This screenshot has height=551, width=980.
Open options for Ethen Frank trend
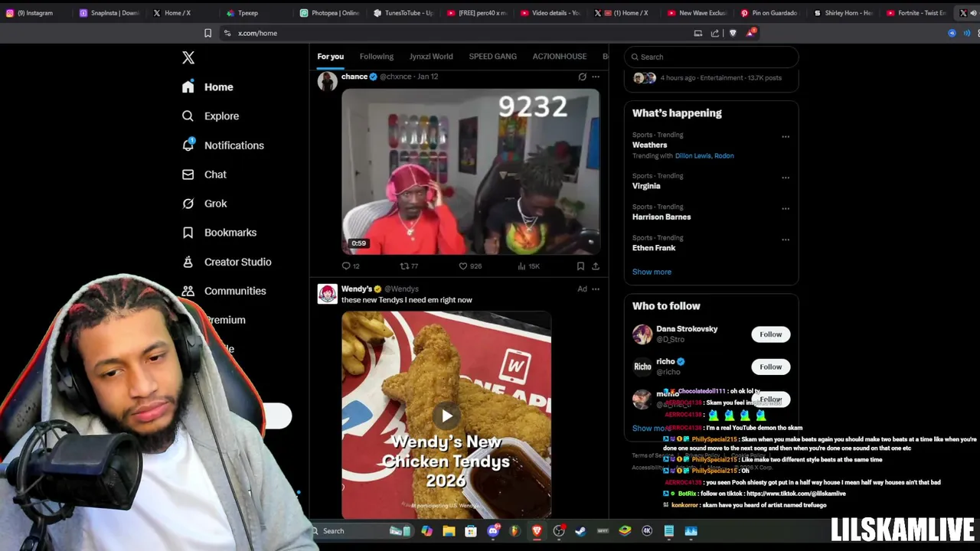click(786, 240)
